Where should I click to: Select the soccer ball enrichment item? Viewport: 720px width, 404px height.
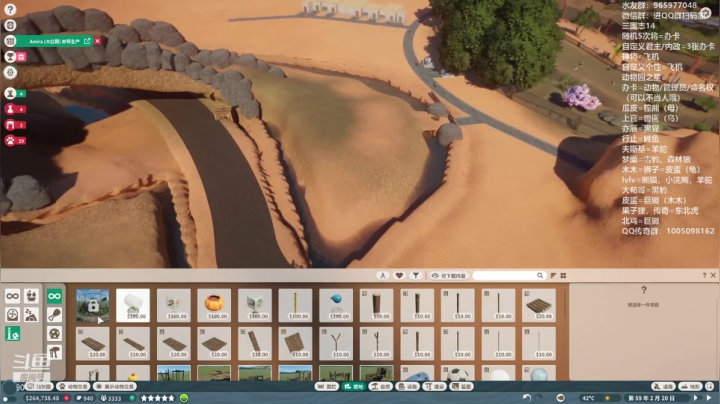(x=457, y=373)
